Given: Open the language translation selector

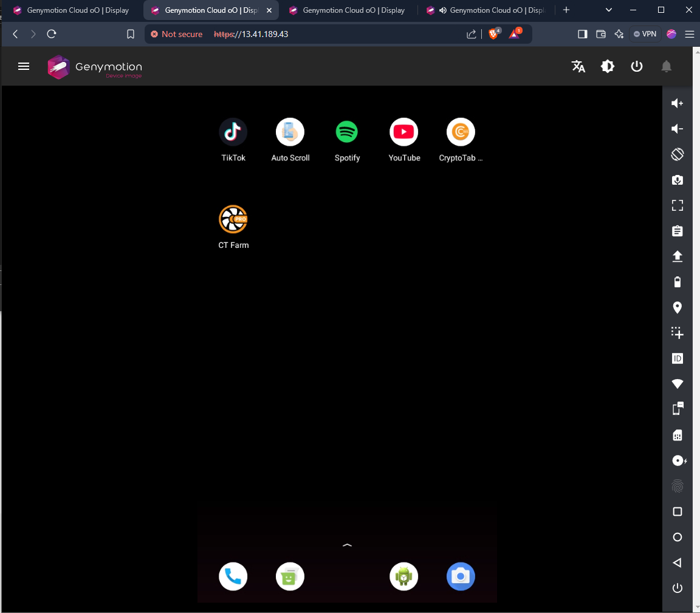Looking at the screenshot, I should point(578,66).
